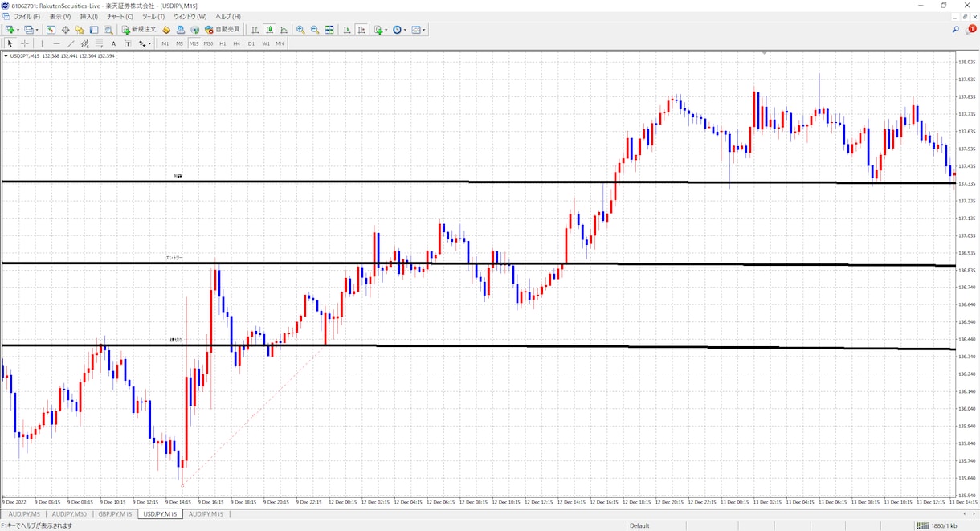Tile chart windows icon

pyautogui.click(x=329, y=30)
